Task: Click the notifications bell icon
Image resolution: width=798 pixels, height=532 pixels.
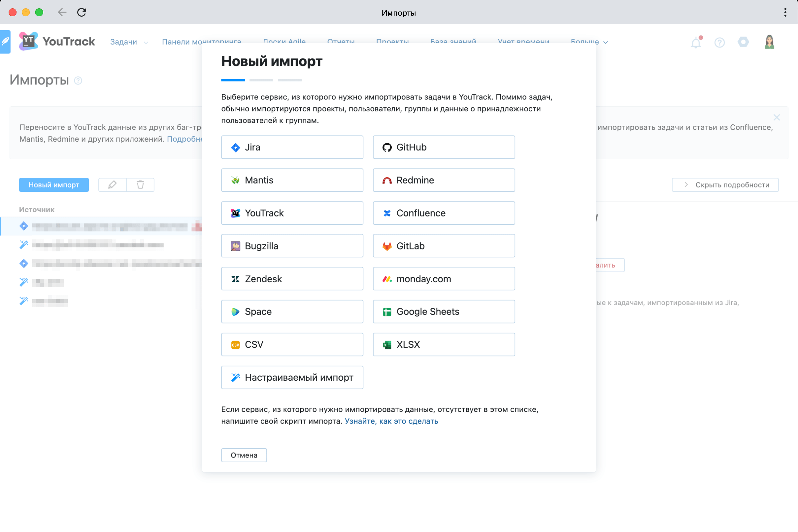Action: point(696,43)
